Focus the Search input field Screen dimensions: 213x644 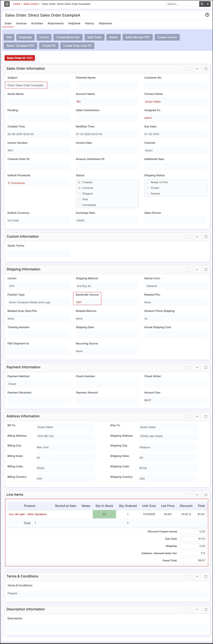click(182, 4)
